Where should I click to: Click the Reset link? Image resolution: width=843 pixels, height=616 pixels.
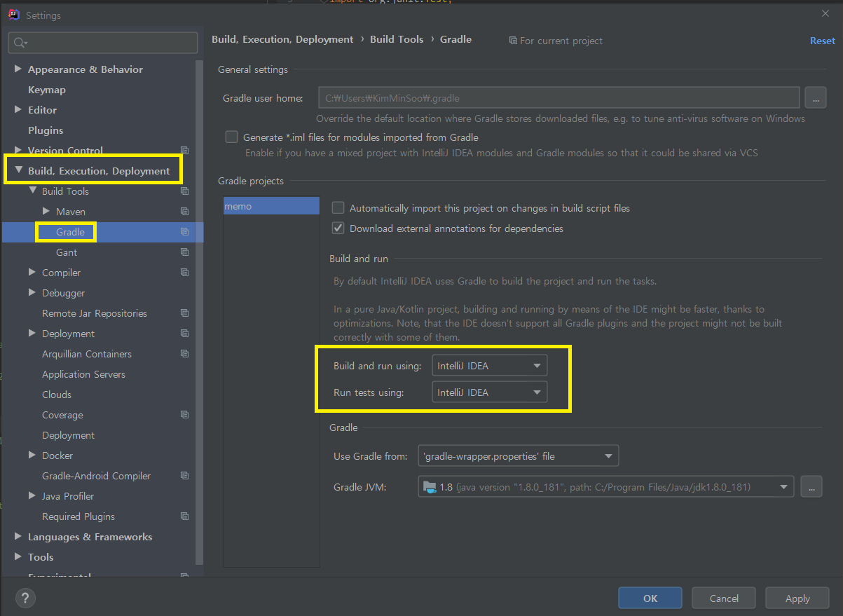point(823,41)
